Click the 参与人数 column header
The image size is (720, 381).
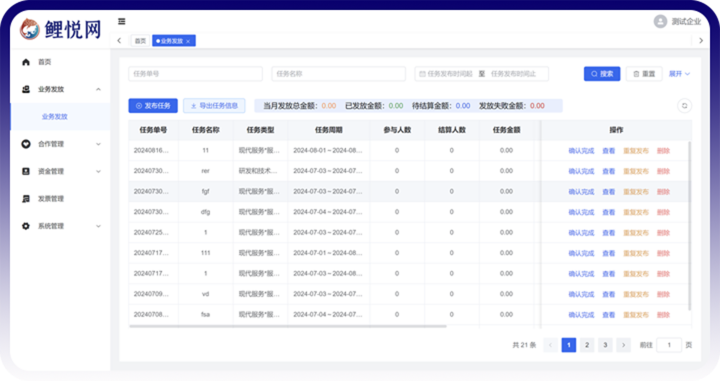pyautogui.click(x=397, y=130)
